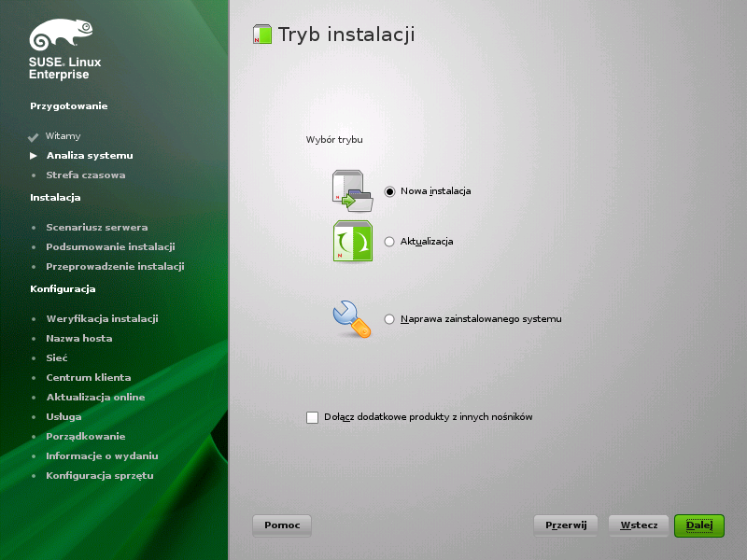The image size is (747, 560).
Task: Click the Podsumowanie instalacji step
Action: click(x=110, y=247)
